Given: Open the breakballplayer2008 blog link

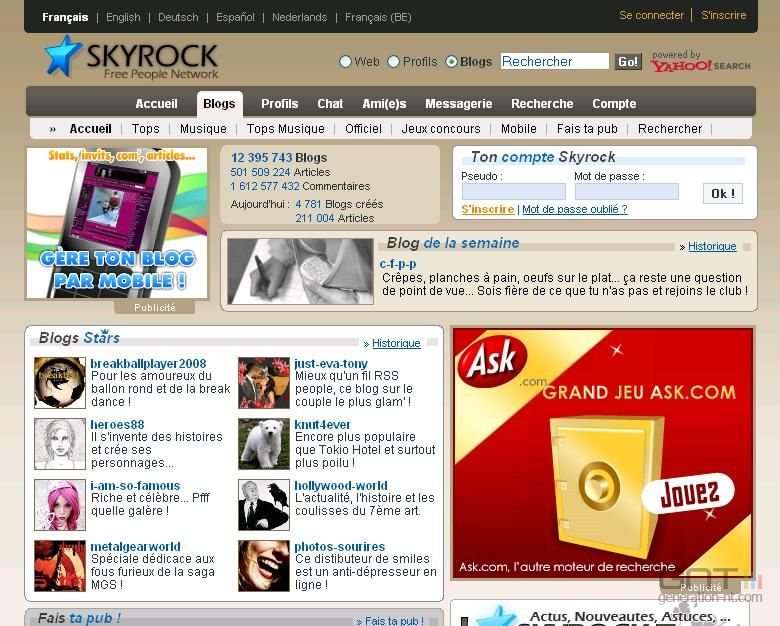Looking at the screenshot, I should click(x=148, y=364).
